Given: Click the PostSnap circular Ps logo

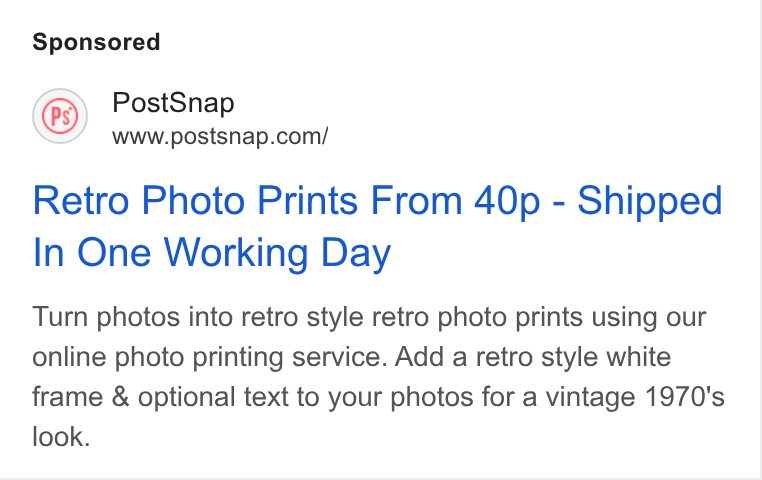Looking at the screenshot, I should 60,116.
